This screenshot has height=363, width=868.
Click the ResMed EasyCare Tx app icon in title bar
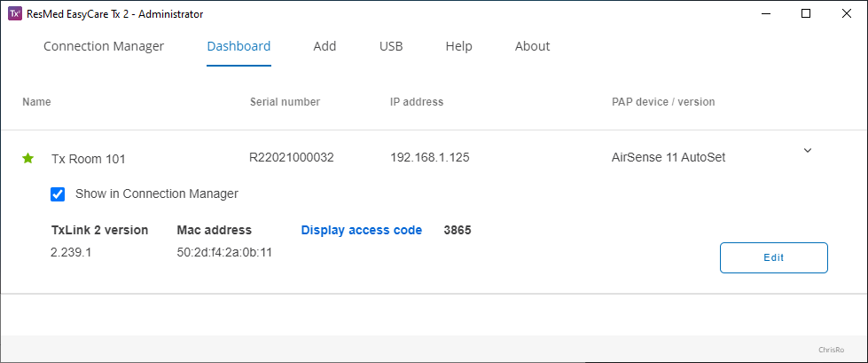click(14, 14)
